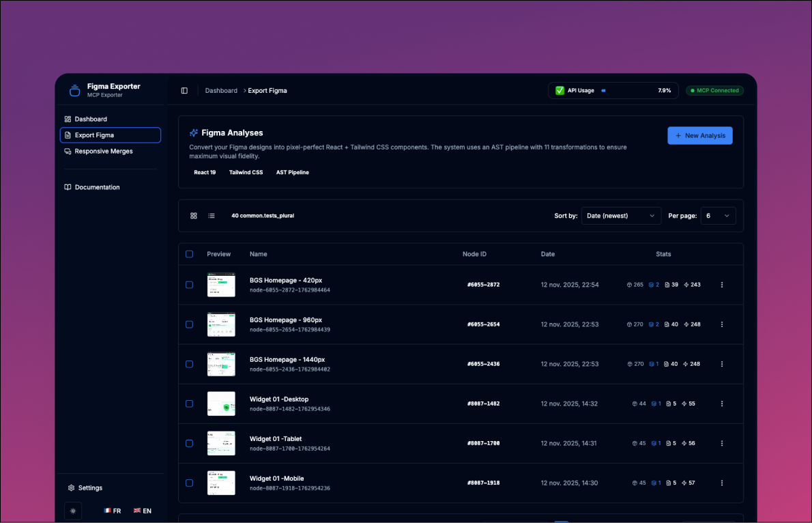
Task: Click lightning stat 55 for Widget 01 -Desktop
Action: pyautogui.click(x=688, y=404)
